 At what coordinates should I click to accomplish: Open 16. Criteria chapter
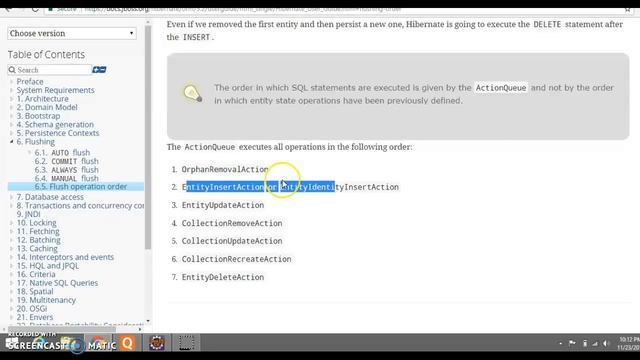pos(36,274)
